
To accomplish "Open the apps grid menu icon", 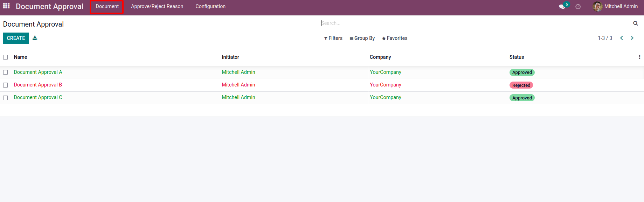I will pyautogui.click(x=6, y=6).
